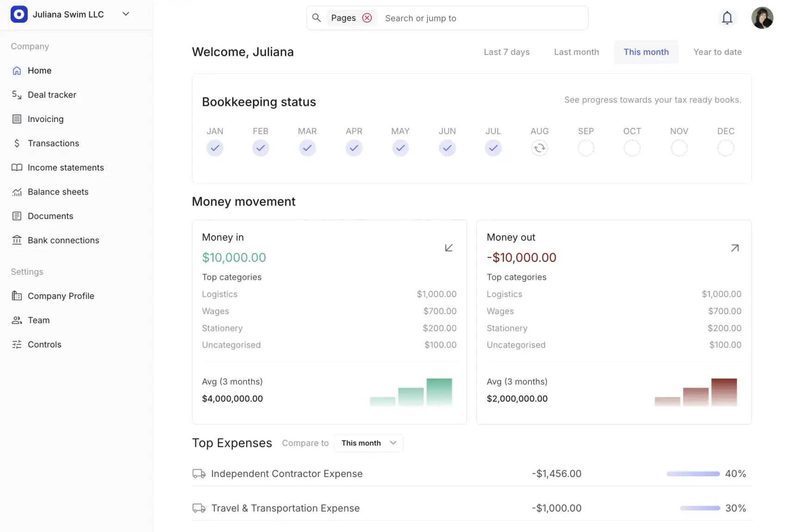Click the Income statements book icon

(x=17, y=168)
